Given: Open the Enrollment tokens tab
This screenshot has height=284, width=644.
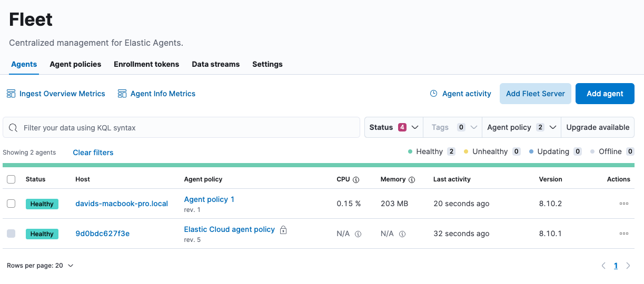Looking at the screenshot, I should (146, 64).
